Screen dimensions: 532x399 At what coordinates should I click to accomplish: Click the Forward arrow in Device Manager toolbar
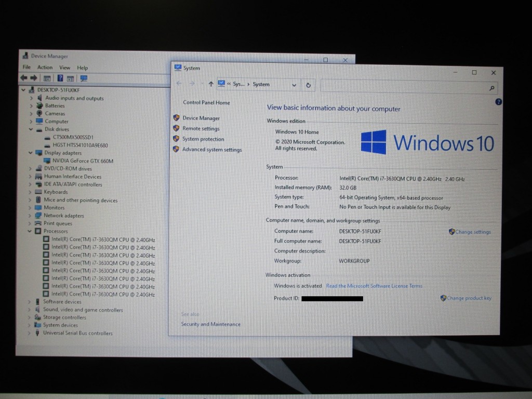pos(33,78)
